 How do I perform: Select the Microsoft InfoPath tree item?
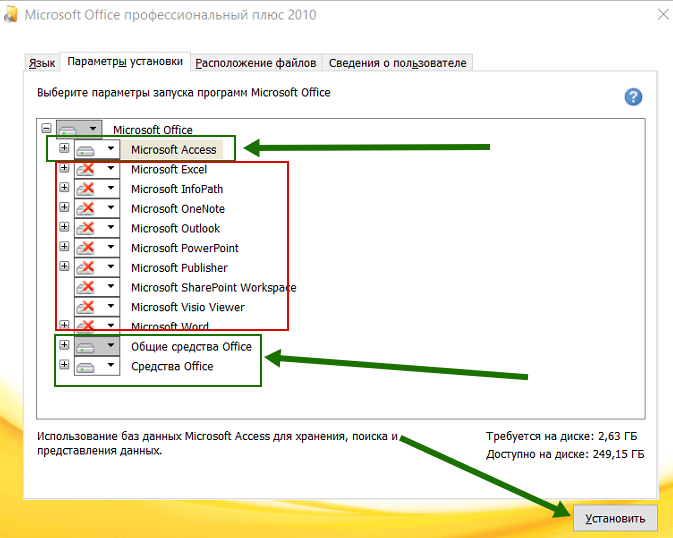(177, 189)
